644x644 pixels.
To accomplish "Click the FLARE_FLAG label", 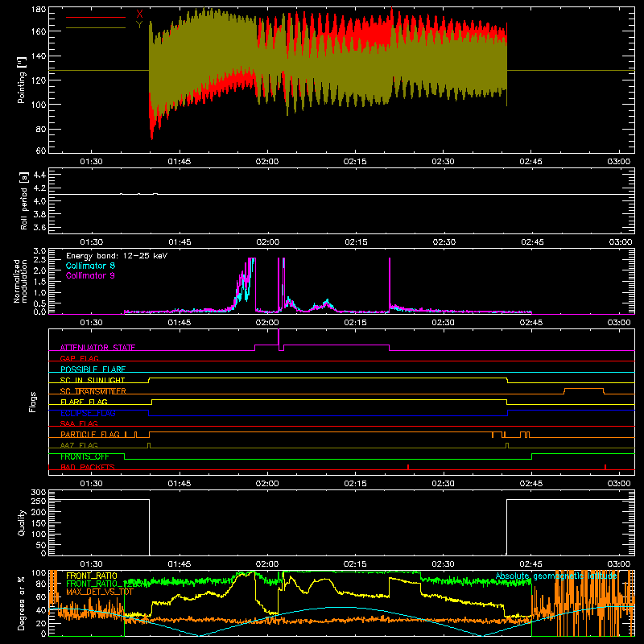I will 84,402.
